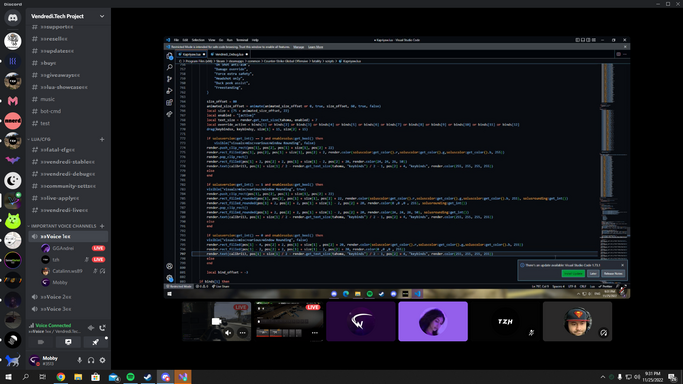Select the purple W logo participant tile
The image size is (683, 384).
click(361, 321)
